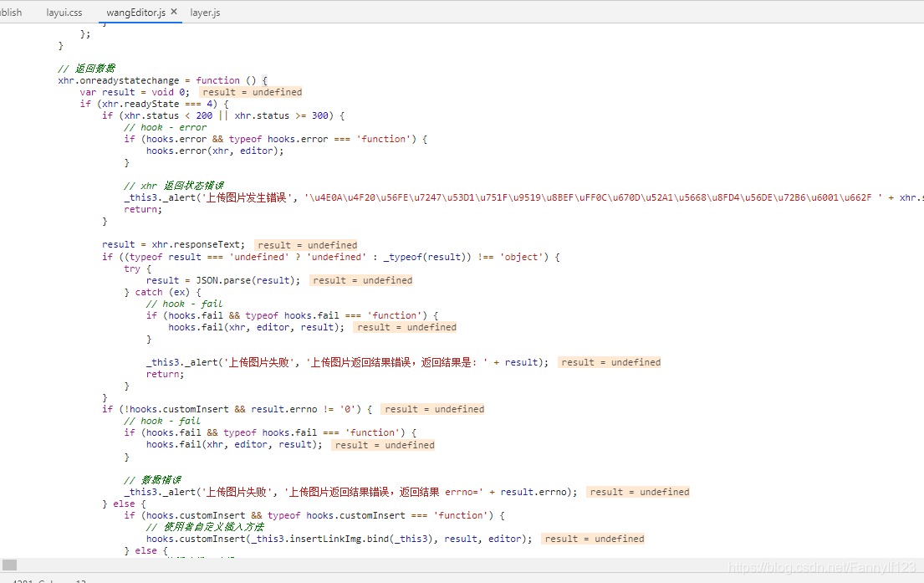Click 'result = xhr.responseText;' line
924x583 pixels.
pyautogui.click(x=173, y=244)
